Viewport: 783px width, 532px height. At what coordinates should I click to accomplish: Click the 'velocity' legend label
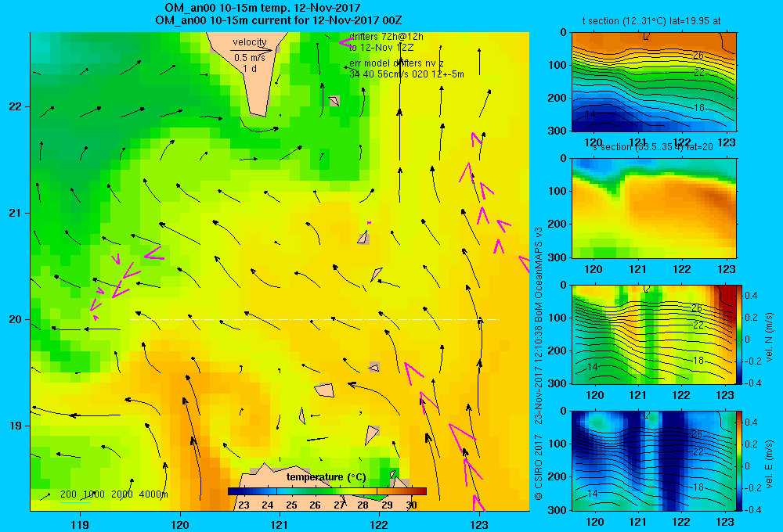[250, 42]
